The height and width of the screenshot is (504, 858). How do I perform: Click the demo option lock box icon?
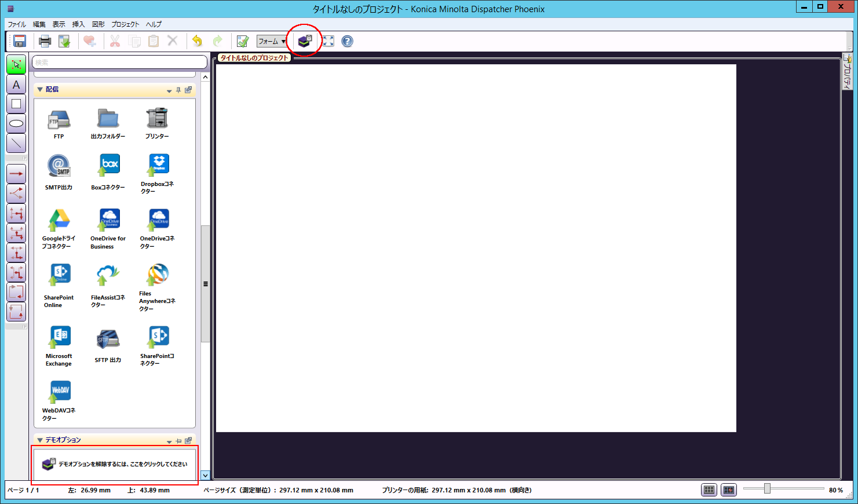pyautogui.click(x=305, y=41)
